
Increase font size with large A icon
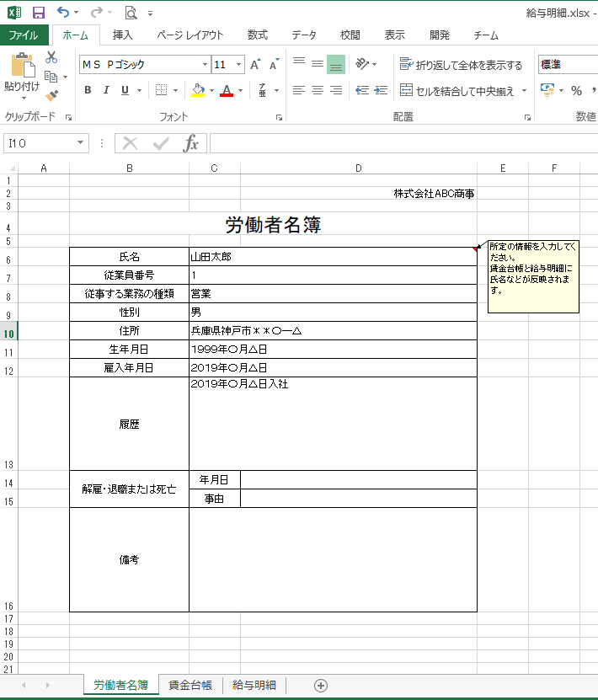255,65
